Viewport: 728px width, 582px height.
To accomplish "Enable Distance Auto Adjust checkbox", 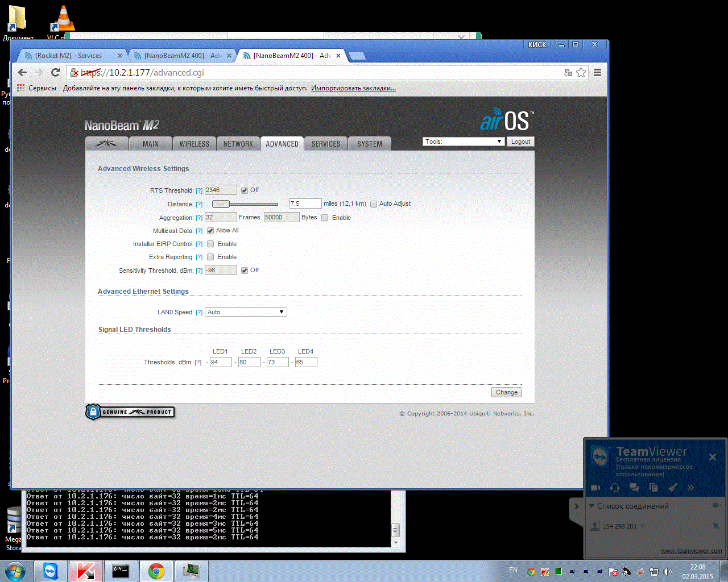I will click(x=374, y=204).
